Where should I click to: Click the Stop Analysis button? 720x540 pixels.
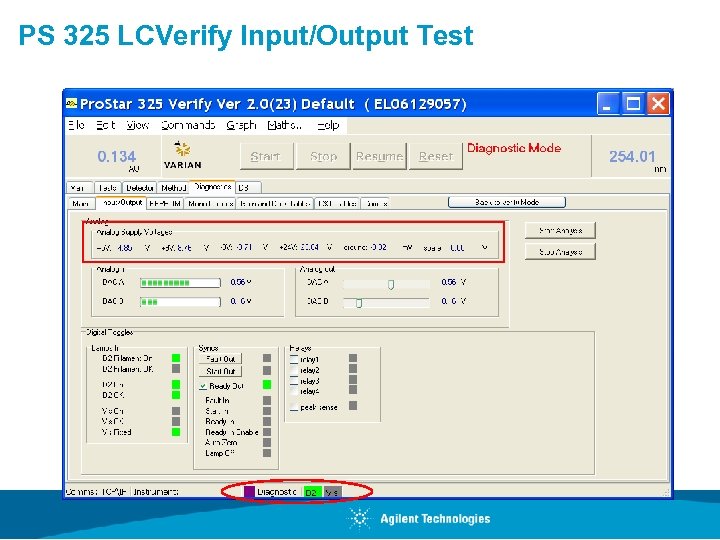pyautogui.click(x=560, y=252)
